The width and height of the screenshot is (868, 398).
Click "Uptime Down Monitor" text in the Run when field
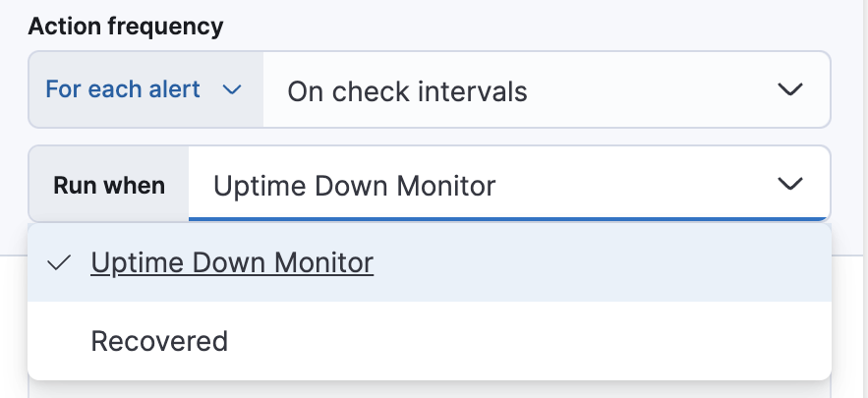coord(354,185)
